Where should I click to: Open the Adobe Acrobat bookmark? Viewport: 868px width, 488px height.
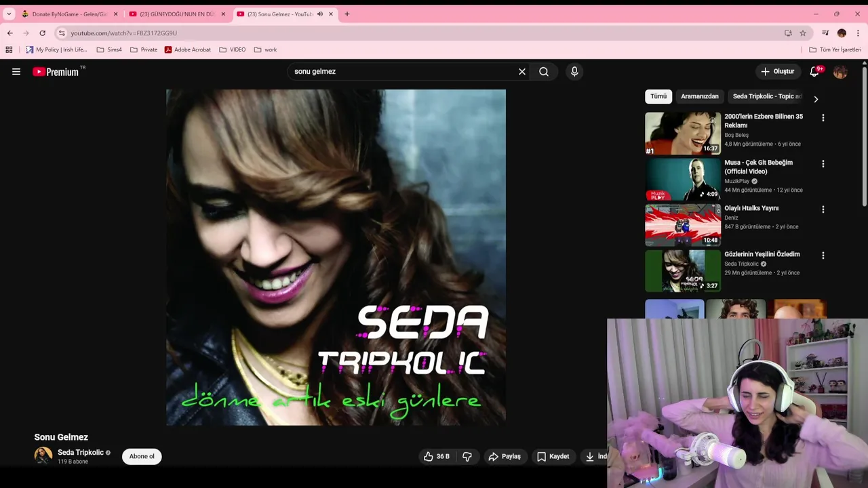click(x=188, y=49)
